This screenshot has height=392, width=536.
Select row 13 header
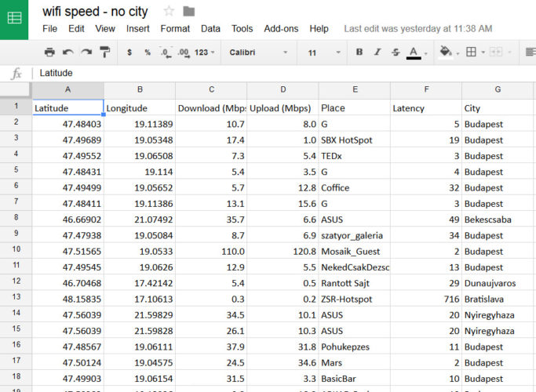tap(16, 297)
